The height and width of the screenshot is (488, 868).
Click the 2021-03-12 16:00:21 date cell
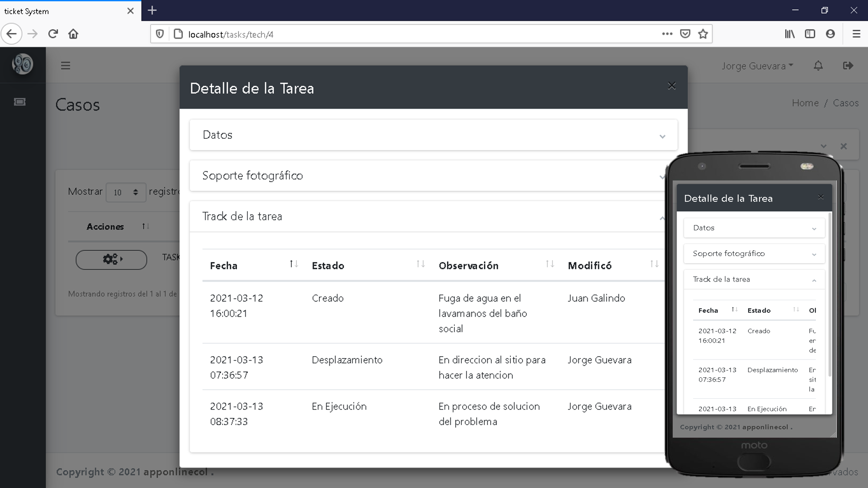[237, 306]
